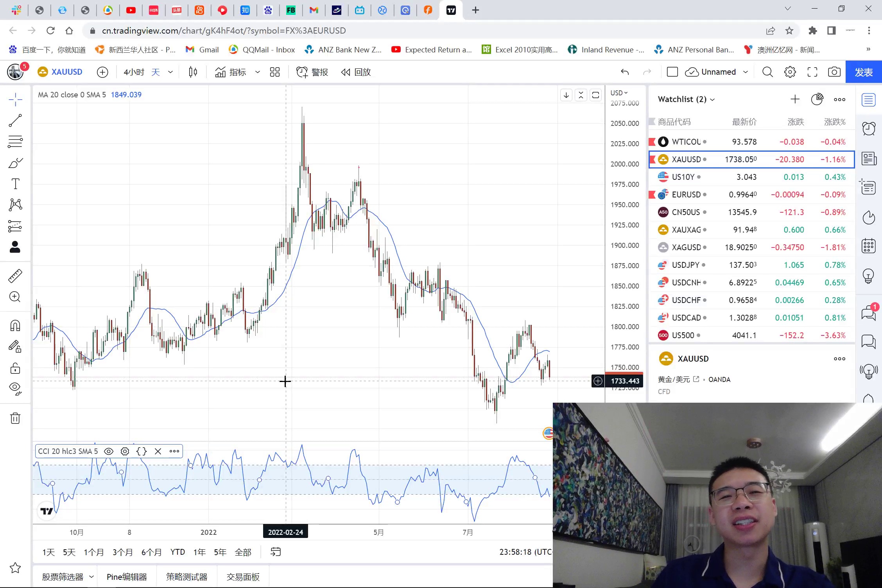Expand the USD currency selector
This screenshot has width=882, height=588.
[619, 93]
